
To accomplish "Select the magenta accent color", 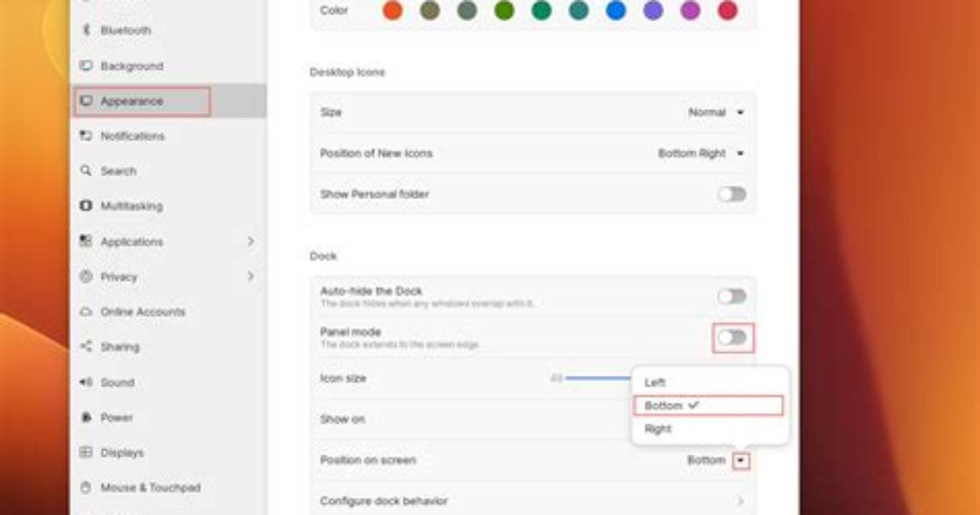I will 690,11.
